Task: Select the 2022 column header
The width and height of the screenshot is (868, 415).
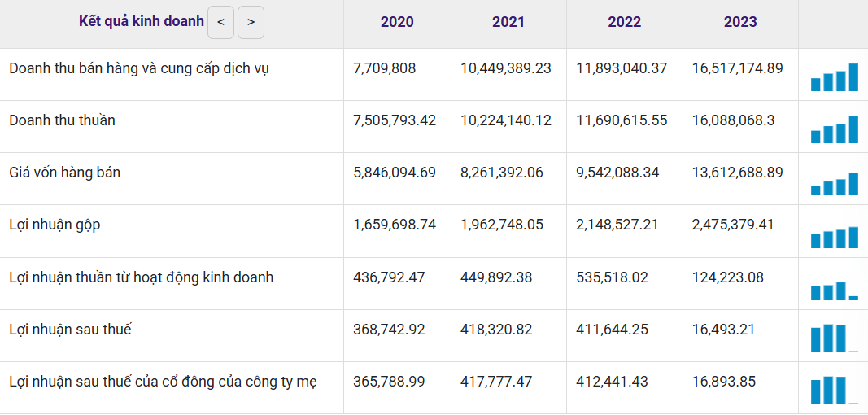Action: point(625,22)
